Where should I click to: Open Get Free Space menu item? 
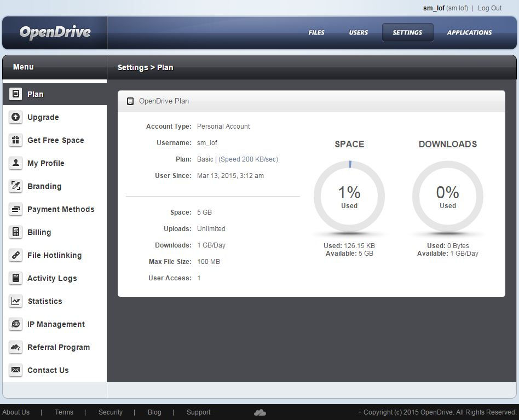(55, 140)
